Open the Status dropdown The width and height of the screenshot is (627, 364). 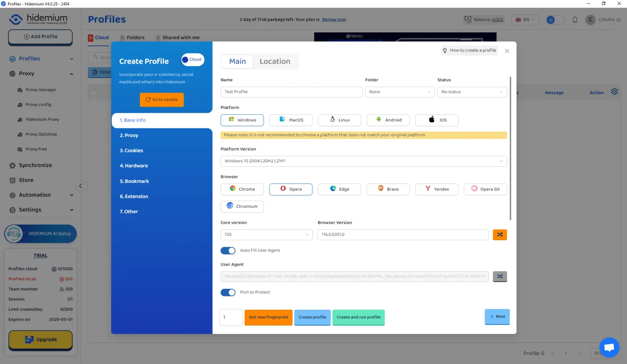click(472, 92)
